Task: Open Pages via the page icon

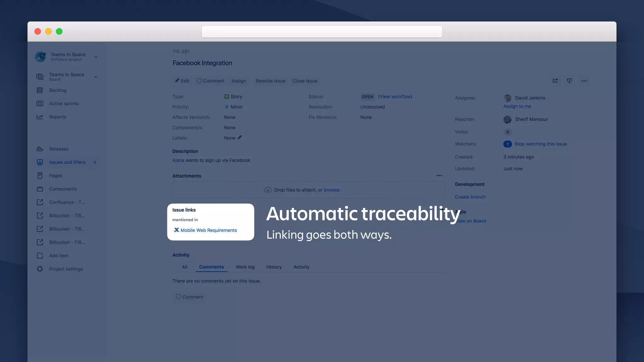Action: pyautogui.click(x=40, y=176)
